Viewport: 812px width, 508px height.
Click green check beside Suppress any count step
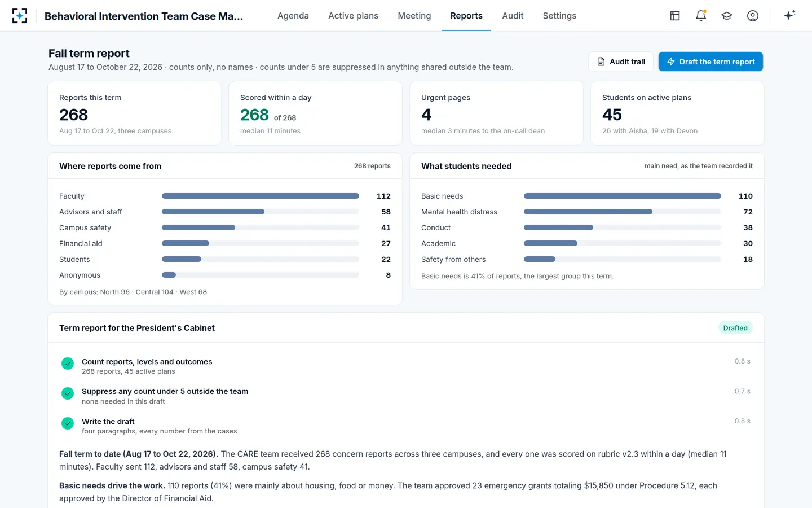click(x=68, y=393)
